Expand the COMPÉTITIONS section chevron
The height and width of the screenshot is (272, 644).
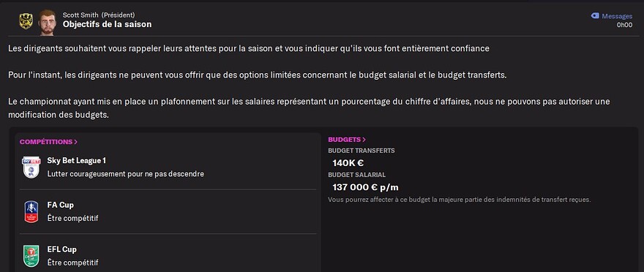pos(76,142)
